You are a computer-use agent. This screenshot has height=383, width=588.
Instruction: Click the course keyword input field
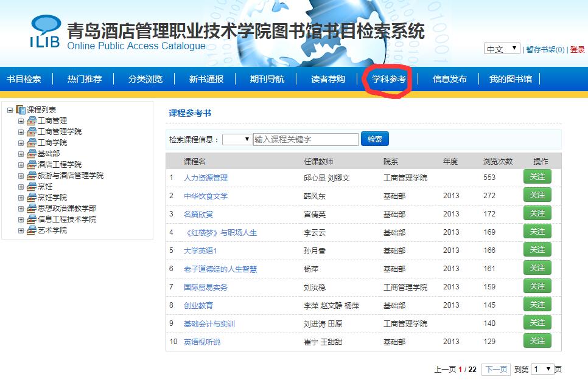tap(306, 139)
